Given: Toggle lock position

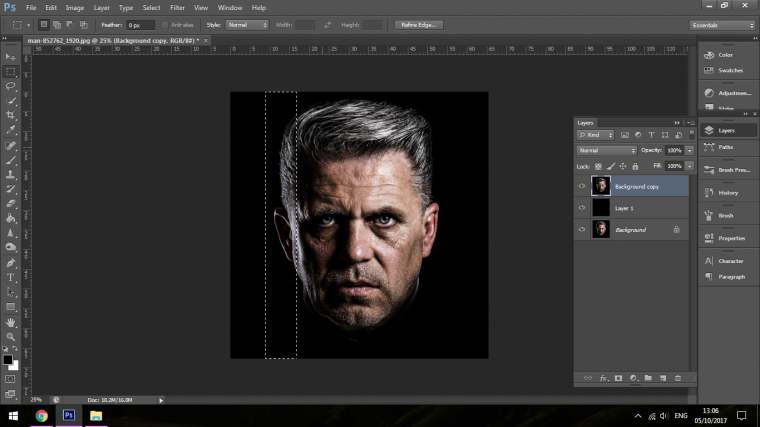Looking at the screenshot, I should click(623, 167).
